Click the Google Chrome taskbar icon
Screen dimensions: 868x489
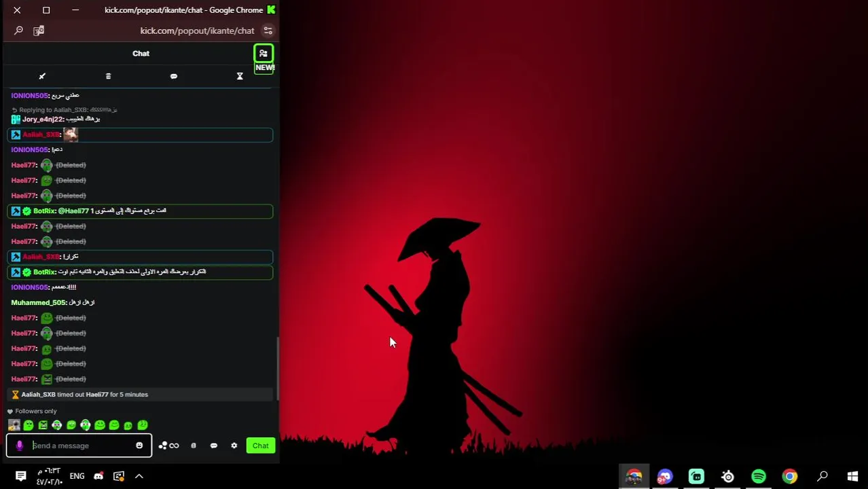click(x=789, y=476)
